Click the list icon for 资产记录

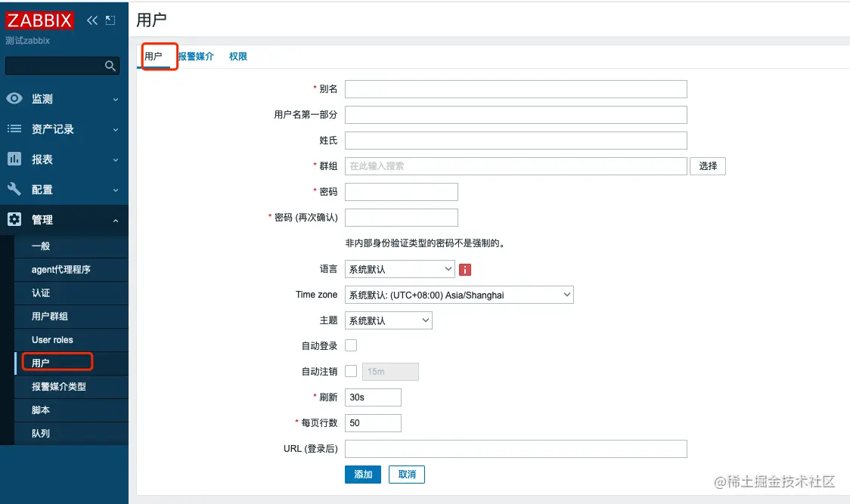[14, 128]
